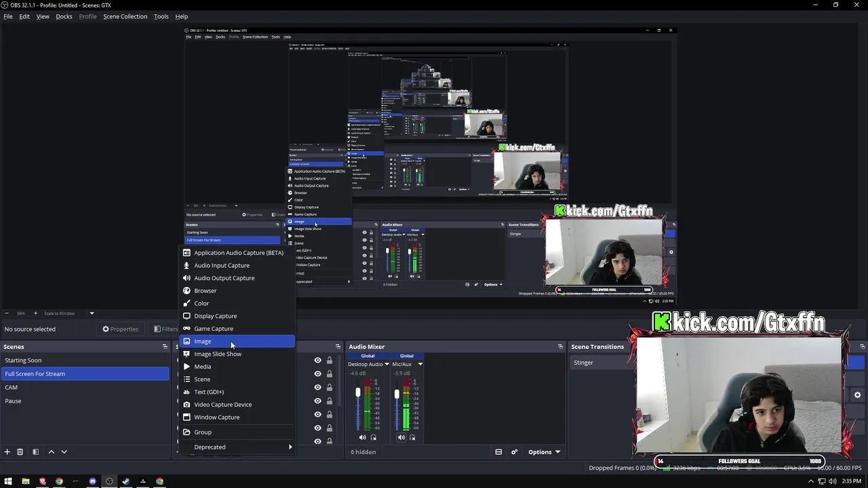Image resolution: width=868 pixels, height=488 pixels.
Task: Open the Scene Collection menu
Action: coord(125,16)
